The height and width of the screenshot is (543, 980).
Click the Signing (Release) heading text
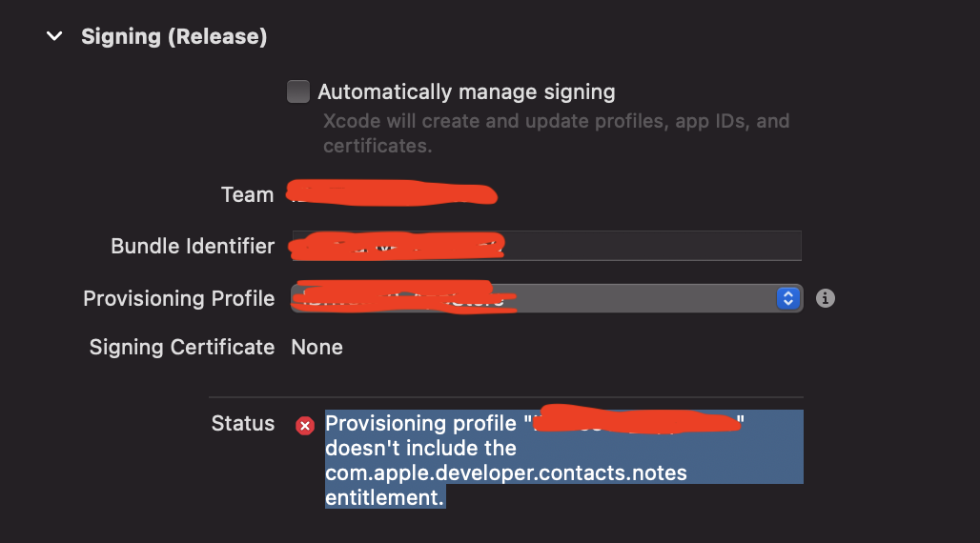pos(174,36)
